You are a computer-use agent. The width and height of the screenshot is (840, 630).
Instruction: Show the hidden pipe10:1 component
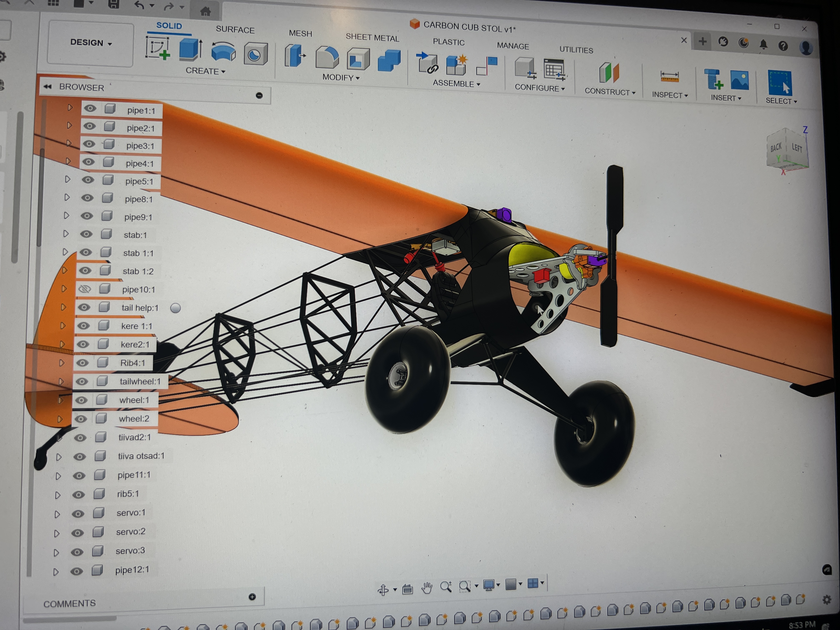85,289
